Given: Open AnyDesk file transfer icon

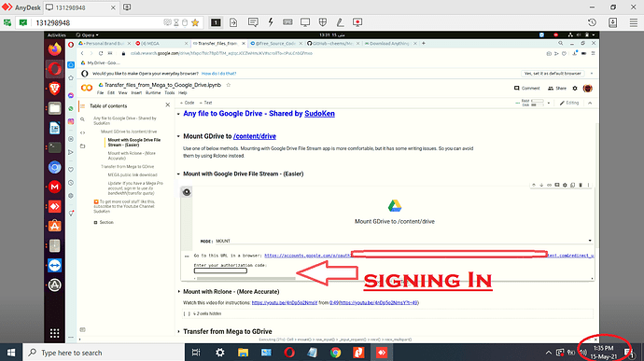Looking at the screenshot, I should point(233,22).
